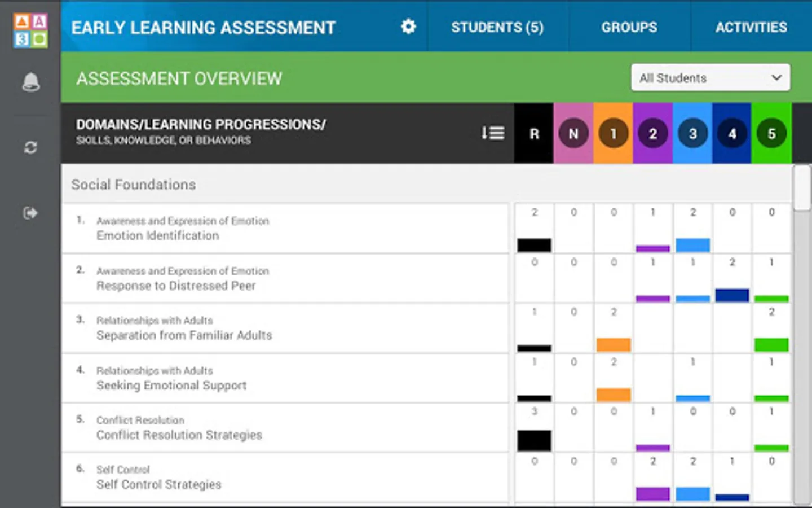
Task: Select the orange level 1 circle
Action: tap(613, 134)
